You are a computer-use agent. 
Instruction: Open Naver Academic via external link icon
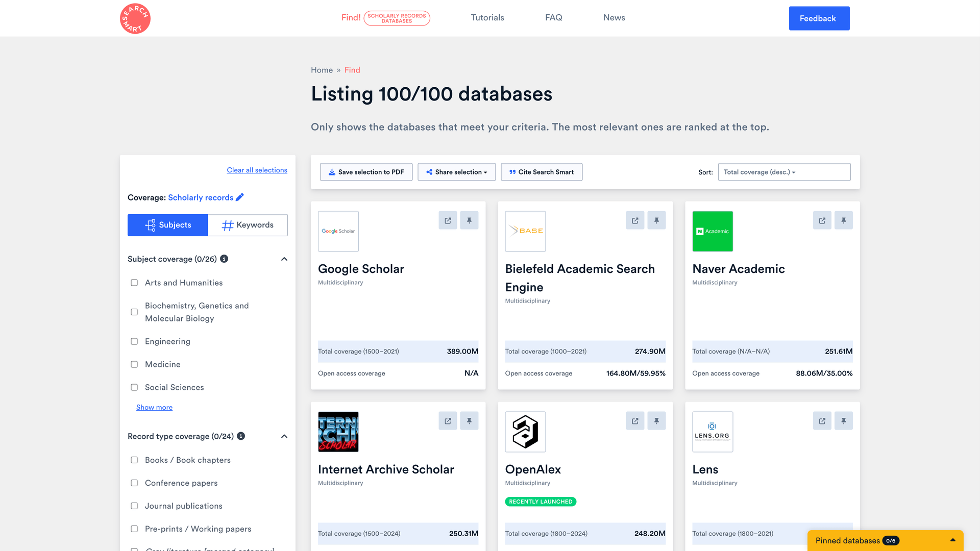click(x=822, y=220)
